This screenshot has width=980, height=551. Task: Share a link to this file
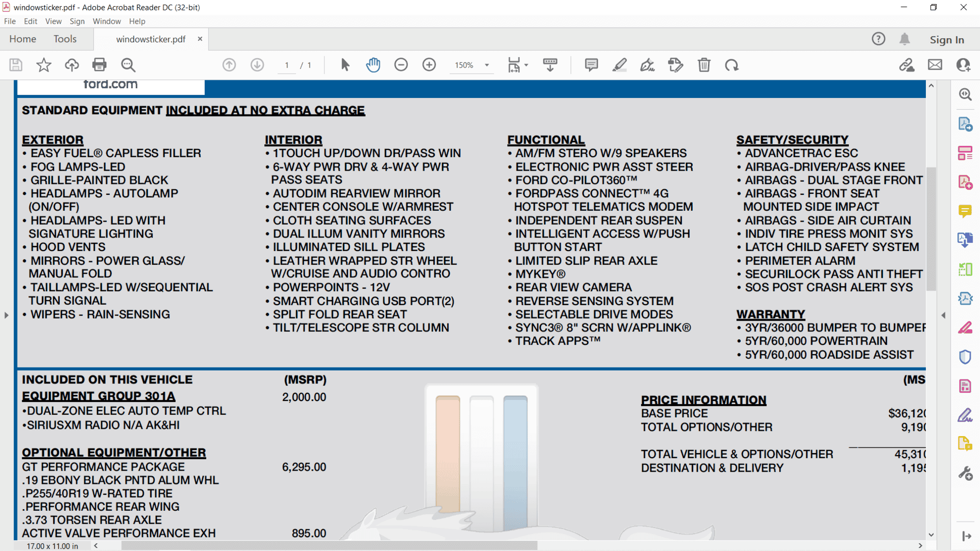pos(907,65)
